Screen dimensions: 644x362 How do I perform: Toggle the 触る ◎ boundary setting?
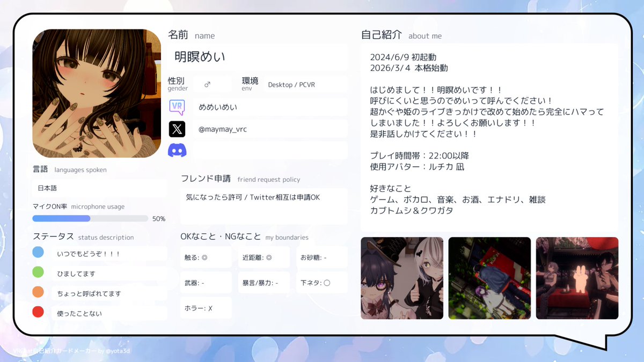pos(205,257)
